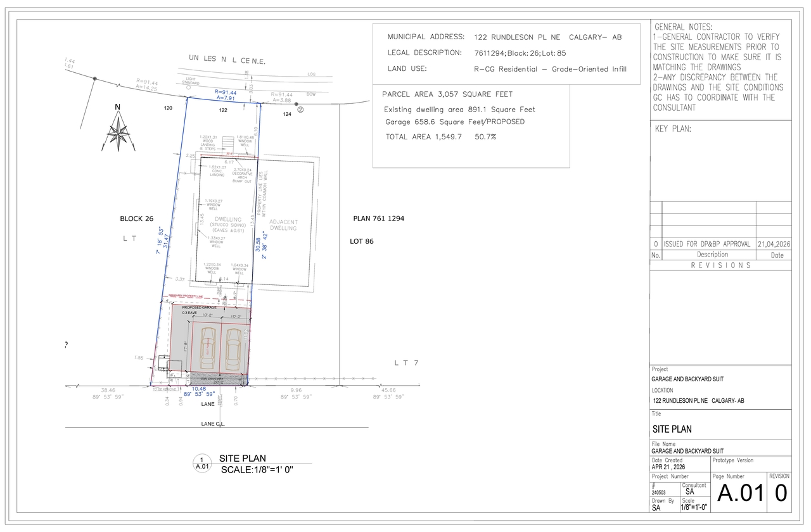Click the large revision number '0'
The height and width of the screenshot is (532, 811).
(781, 493)
